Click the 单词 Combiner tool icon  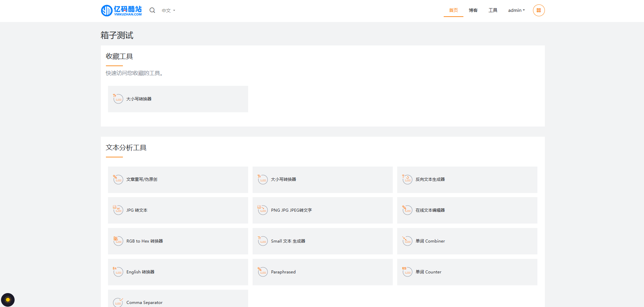[x=407, y=241]
